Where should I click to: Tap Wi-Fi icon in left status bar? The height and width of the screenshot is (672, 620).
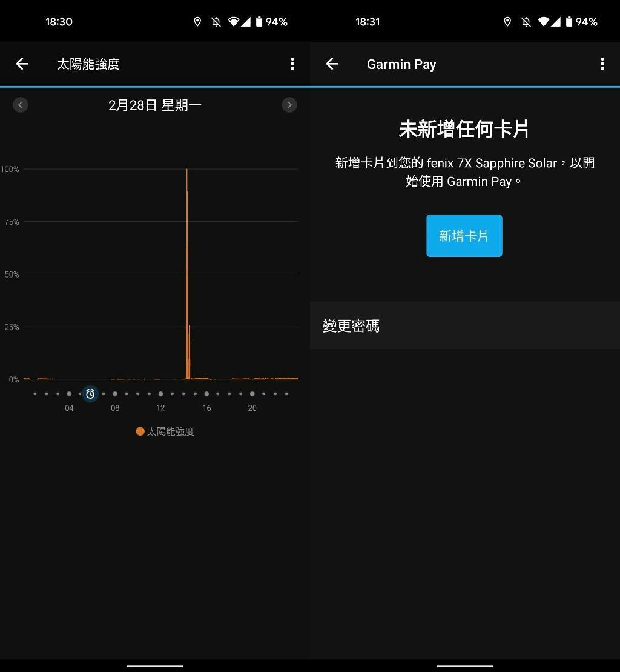233,22
